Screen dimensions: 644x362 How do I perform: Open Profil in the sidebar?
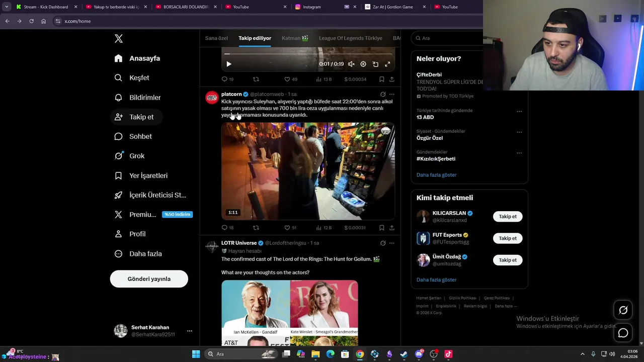pos(130,234)
